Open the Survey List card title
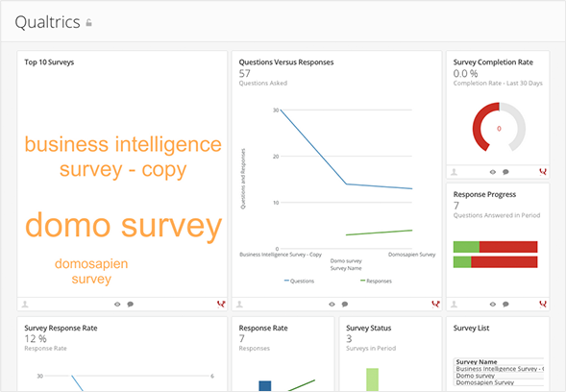The height and width of the screenshot is (392, 566). (x=471, y=328)
